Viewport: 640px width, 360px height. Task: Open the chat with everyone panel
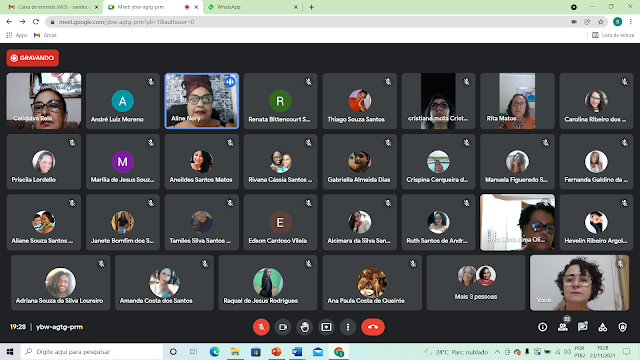pyautogui.click(x=582, y=327)
